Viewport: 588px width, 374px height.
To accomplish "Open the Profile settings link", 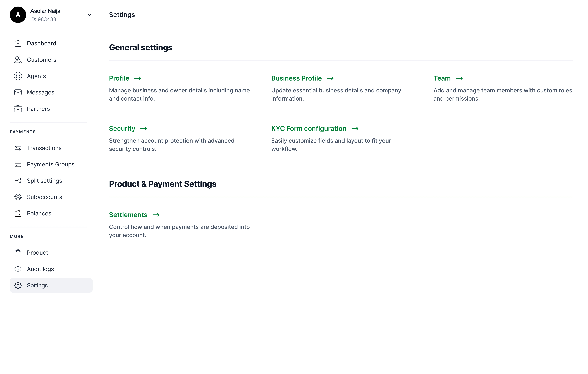I will (119, 78).
